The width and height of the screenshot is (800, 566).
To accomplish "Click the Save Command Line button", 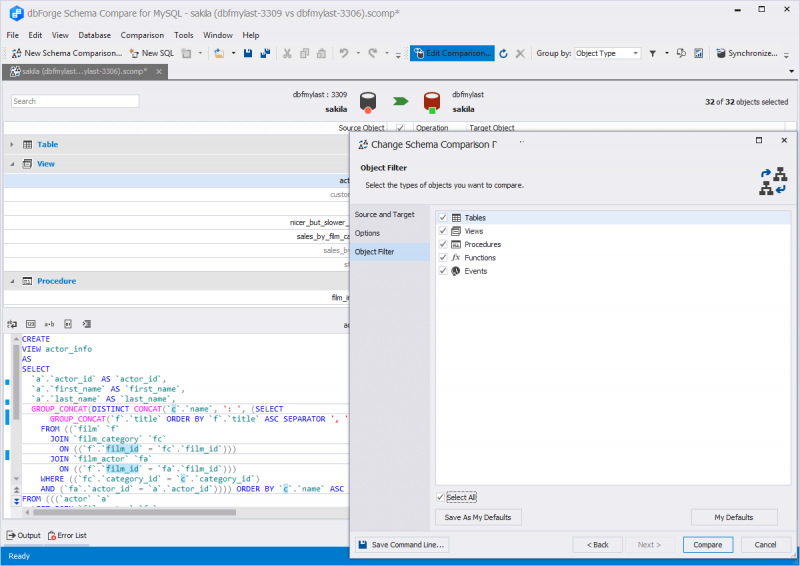I will [x=402, y=545].
